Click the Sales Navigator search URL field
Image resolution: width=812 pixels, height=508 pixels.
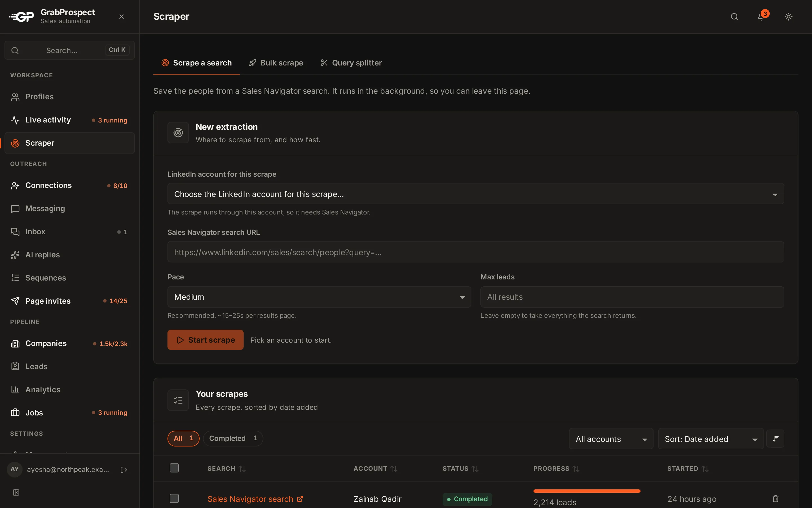[x=475, y=252]
